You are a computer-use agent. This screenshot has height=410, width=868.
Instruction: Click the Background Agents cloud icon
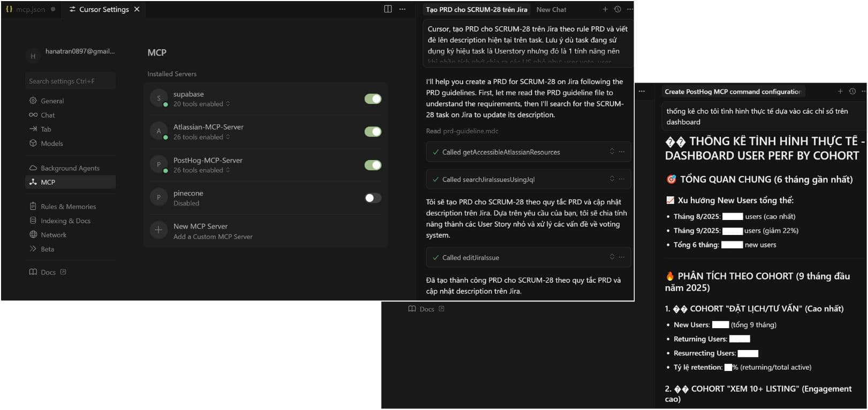[33, 168]
